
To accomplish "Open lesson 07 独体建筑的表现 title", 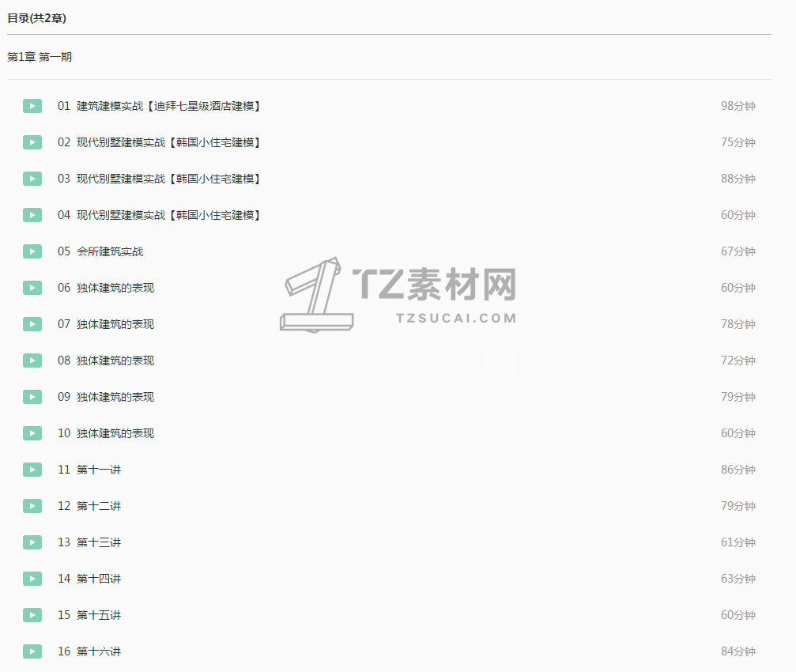I will [x=106, y=324].
